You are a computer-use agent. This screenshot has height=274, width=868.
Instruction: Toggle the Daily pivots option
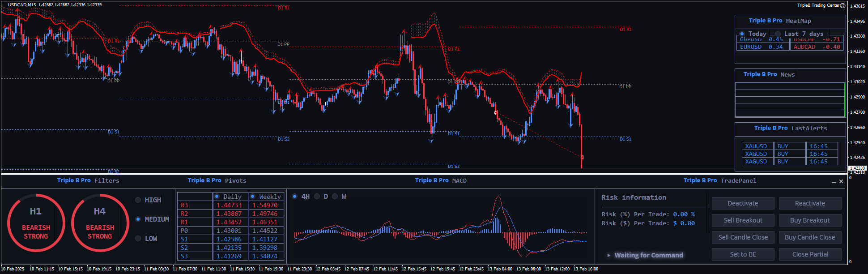tap(217, 197)
